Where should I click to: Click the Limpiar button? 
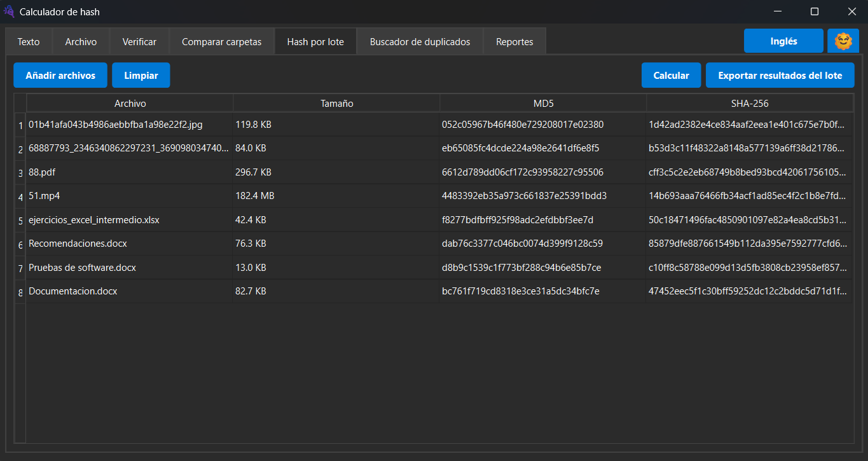click(x=141, y=75)
